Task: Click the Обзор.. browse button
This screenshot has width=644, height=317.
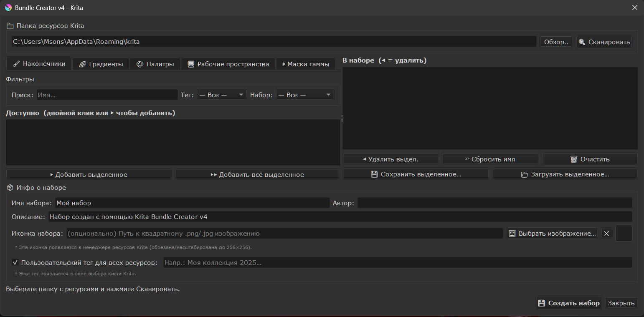Action: tap(556, 42)
